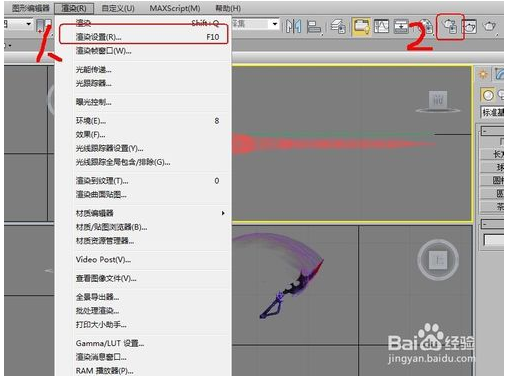The image size is (509, 378).
Task: Choose 打印大小助手... menu entry
Action: coord(144,324)
